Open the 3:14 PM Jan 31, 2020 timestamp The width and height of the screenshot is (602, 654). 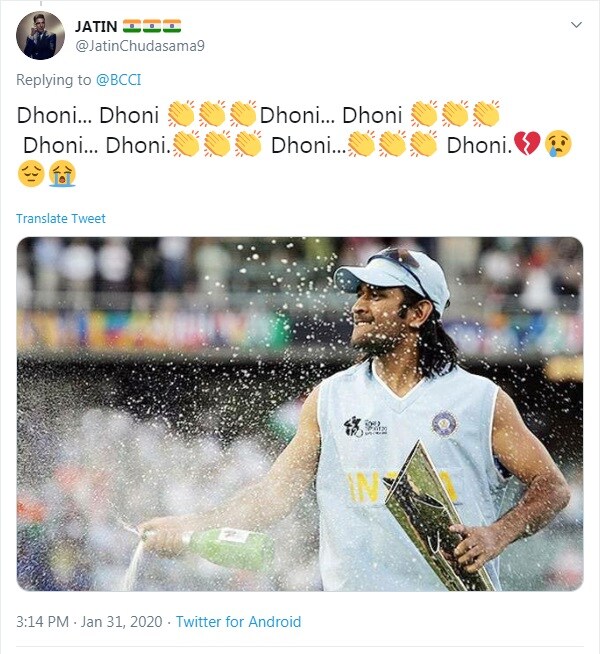coord(89,621)
